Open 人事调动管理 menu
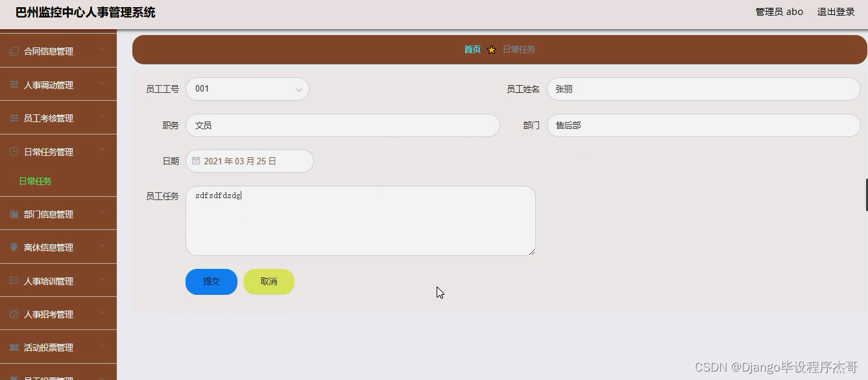 (58, 84)
